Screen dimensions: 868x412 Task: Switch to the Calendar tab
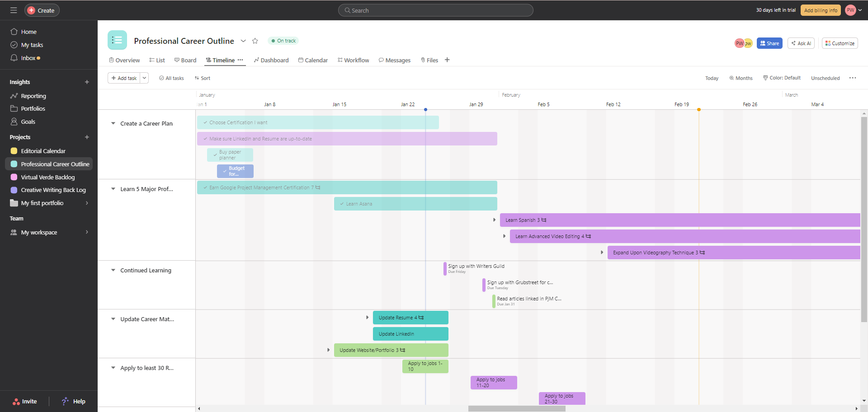click(x=313, y=60)
